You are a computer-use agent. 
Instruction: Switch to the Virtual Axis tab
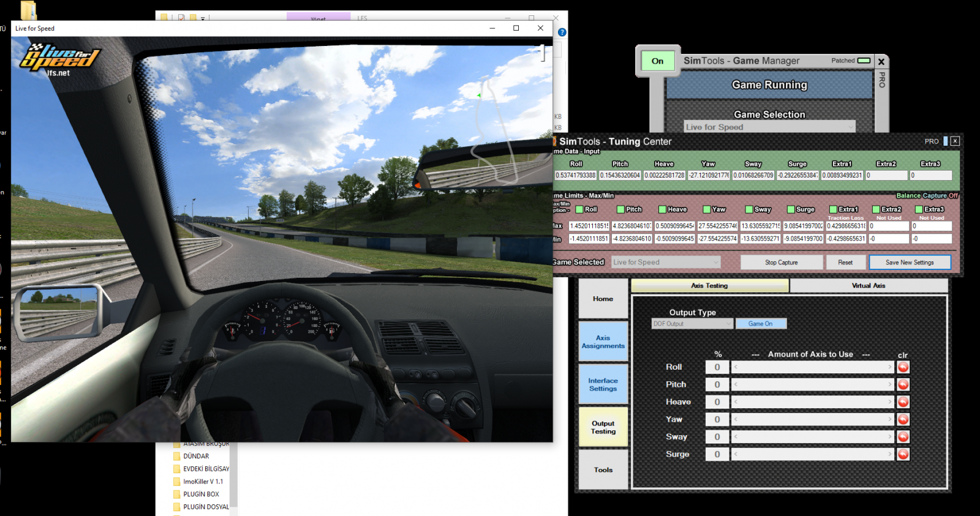click(869, 286)
